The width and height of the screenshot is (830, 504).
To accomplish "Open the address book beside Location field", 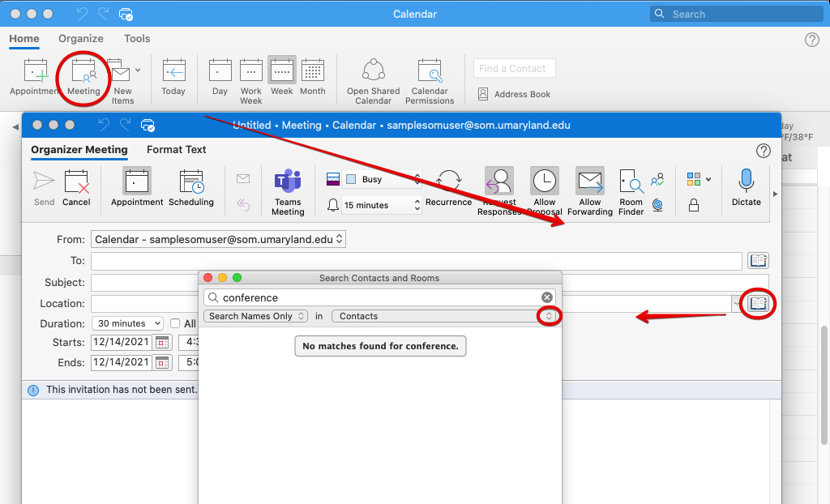I will pos(758,304).
